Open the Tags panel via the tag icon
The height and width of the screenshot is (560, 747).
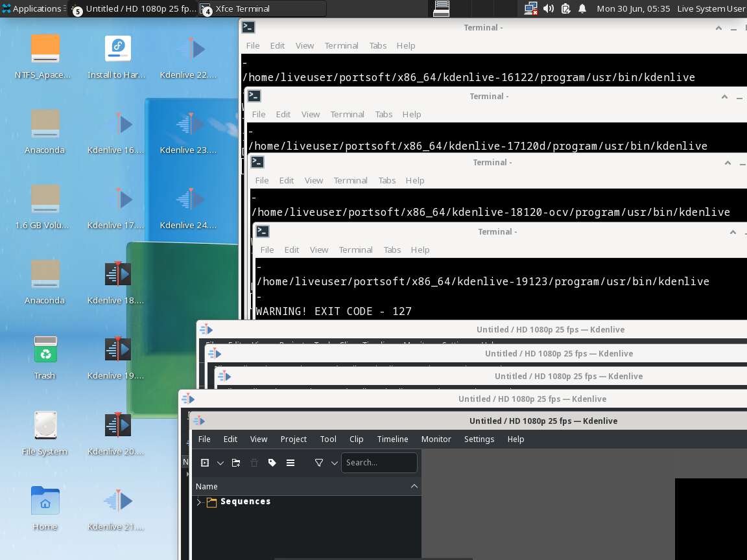(272, 462)
